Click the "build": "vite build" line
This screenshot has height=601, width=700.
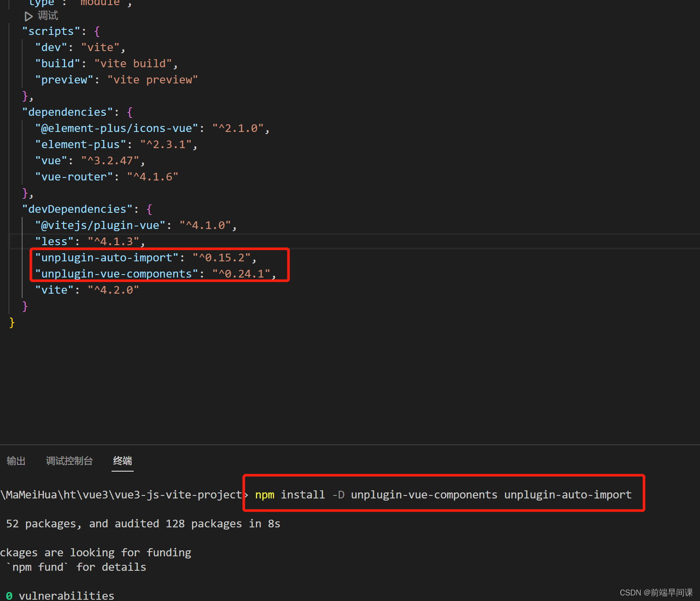(x=106, y=64)
